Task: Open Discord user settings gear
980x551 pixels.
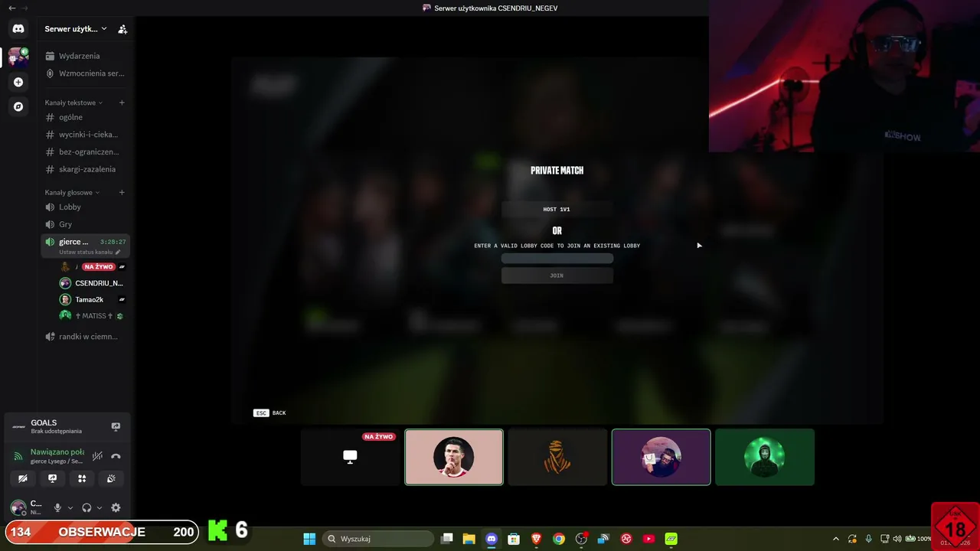Action: pos(116,507)
